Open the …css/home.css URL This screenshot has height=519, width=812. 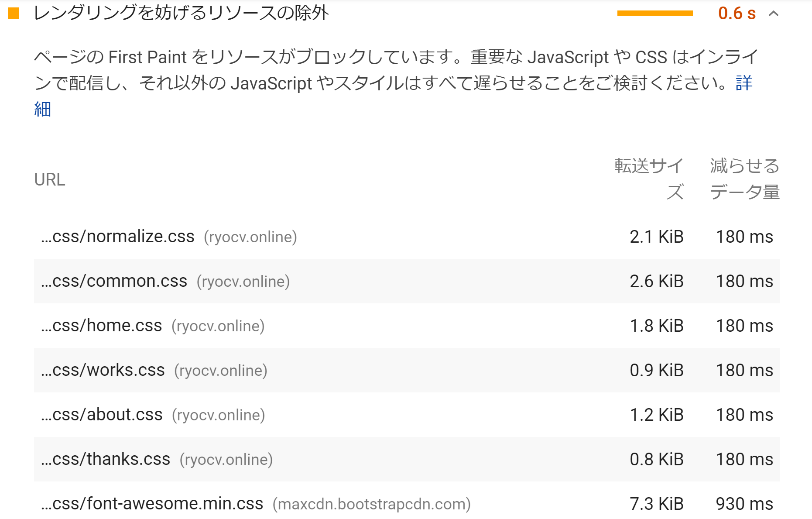point(102,326)
